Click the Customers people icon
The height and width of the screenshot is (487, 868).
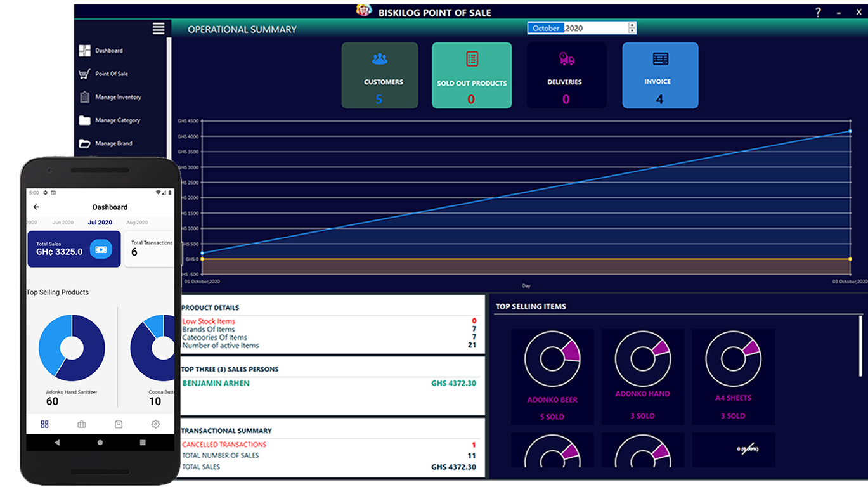point(380,59)
